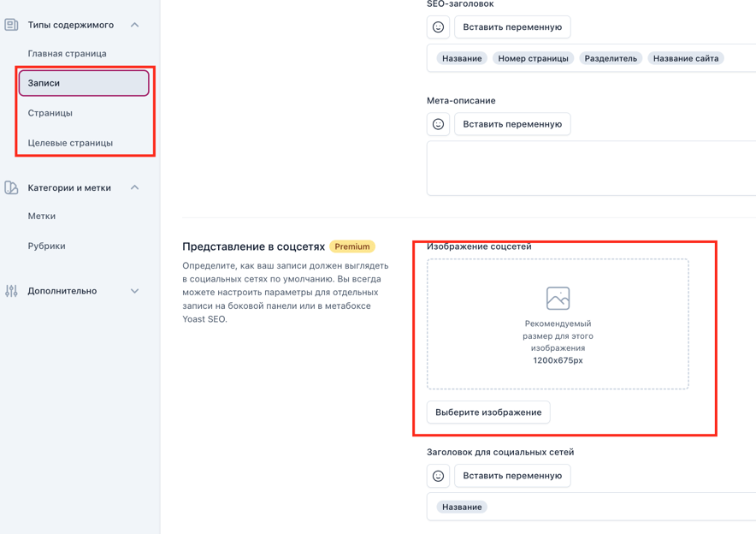Image resolution: width=756 pixels, height=534 pixels.
Task: Open emoji picker for social networks title
Action: click(438, 476)
